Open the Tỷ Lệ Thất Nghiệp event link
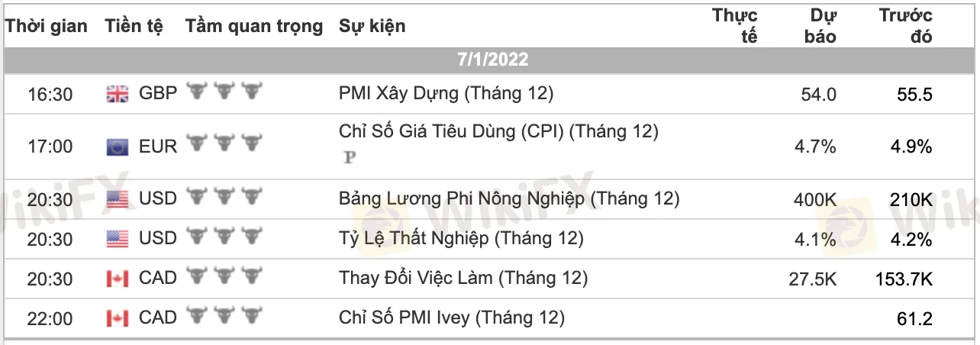Viewport: 980px width, 345px height. point(461,239)
